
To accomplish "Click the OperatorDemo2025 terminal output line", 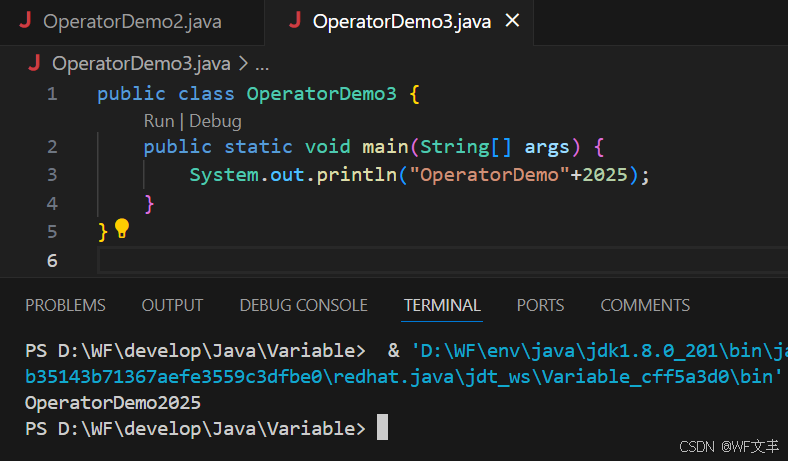I will tap(113, 403).
